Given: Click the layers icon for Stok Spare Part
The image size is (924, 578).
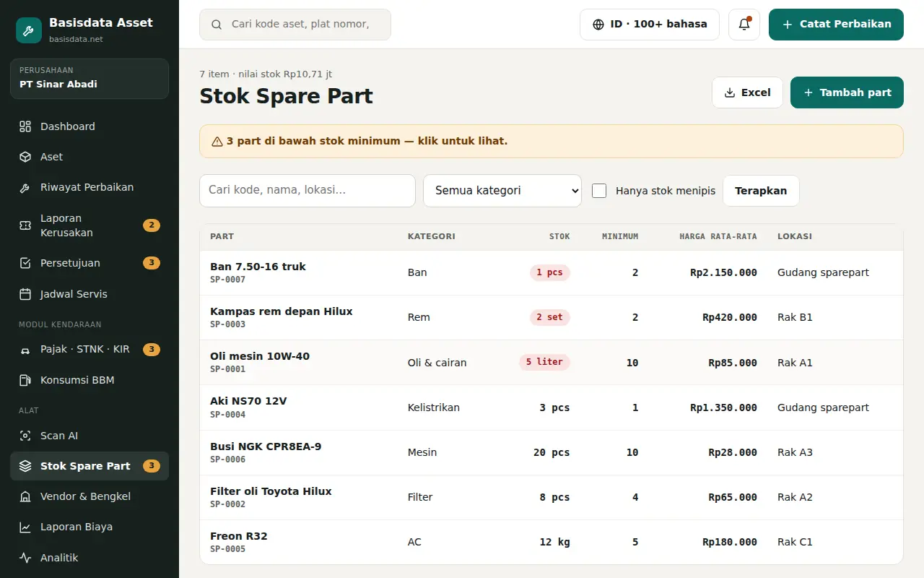Looking at the screenshot, I should [25, 466].
